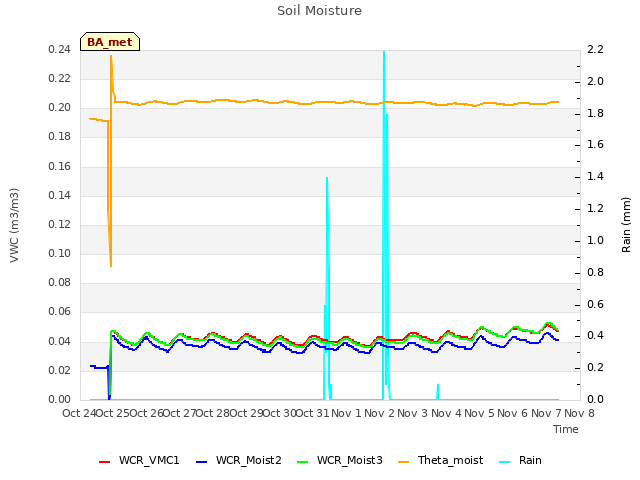Click the red WCR_VMC1 legend swatch
640x480 pixels.
tap(104, 462)
